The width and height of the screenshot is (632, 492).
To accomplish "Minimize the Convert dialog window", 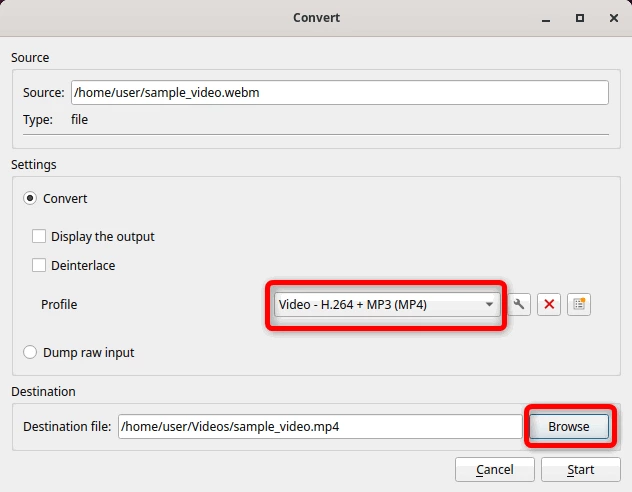I will pos(546,19).
